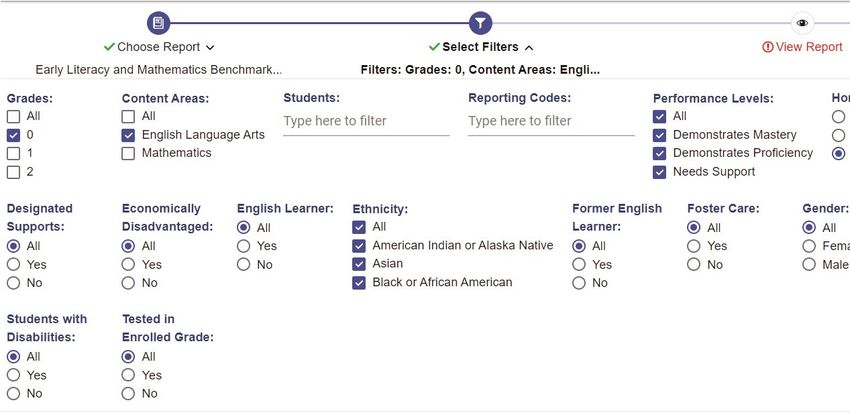Click the red alert icon beside View Report
850x415 pixels.
[767, 47]
